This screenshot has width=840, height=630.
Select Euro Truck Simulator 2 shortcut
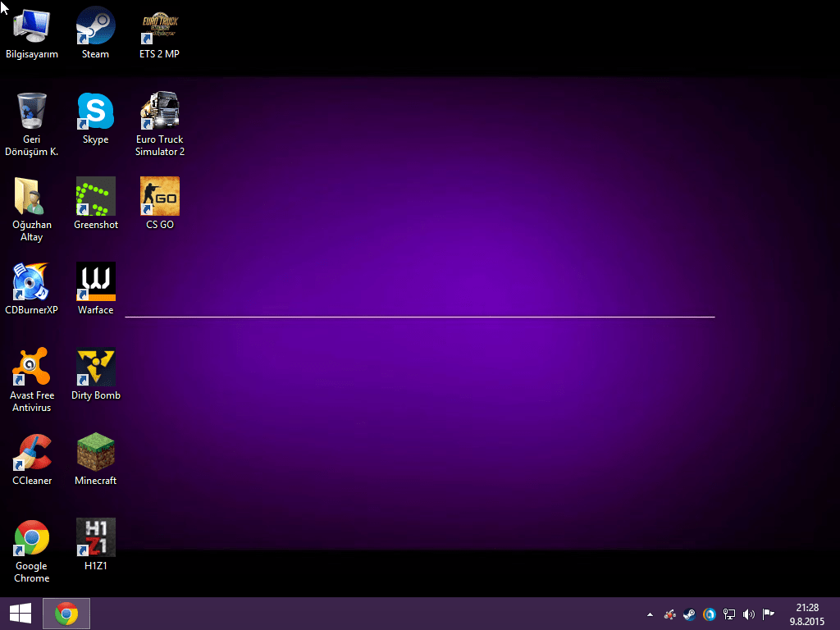(x=160, y=124)
